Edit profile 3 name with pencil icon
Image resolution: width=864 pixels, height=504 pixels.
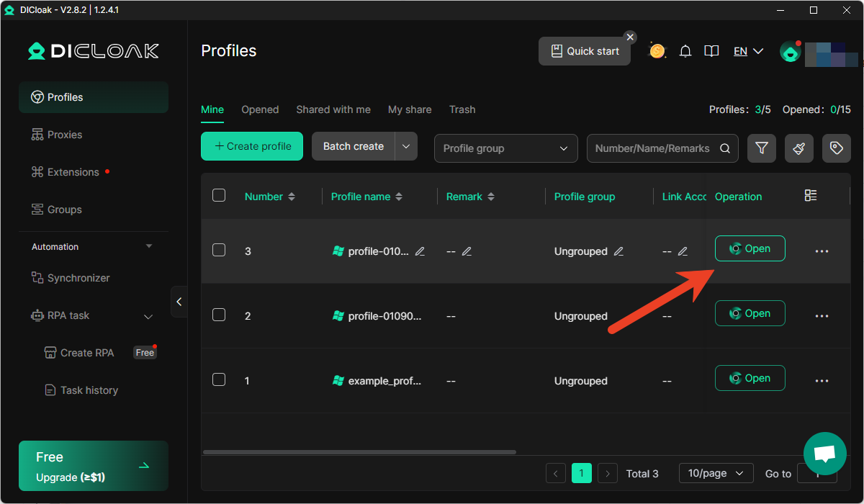[420, 251]
